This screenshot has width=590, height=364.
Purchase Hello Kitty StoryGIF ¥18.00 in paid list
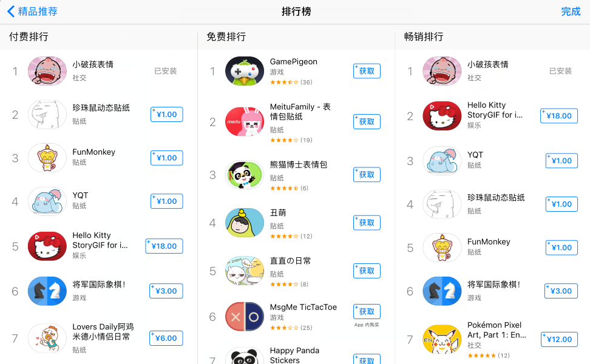[164, 246]
